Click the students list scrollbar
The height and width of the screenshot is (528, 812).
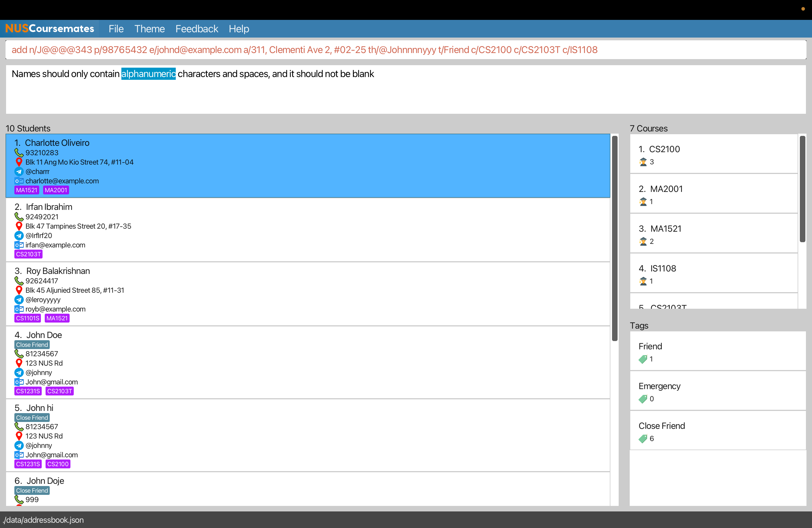tap(615, 239)
